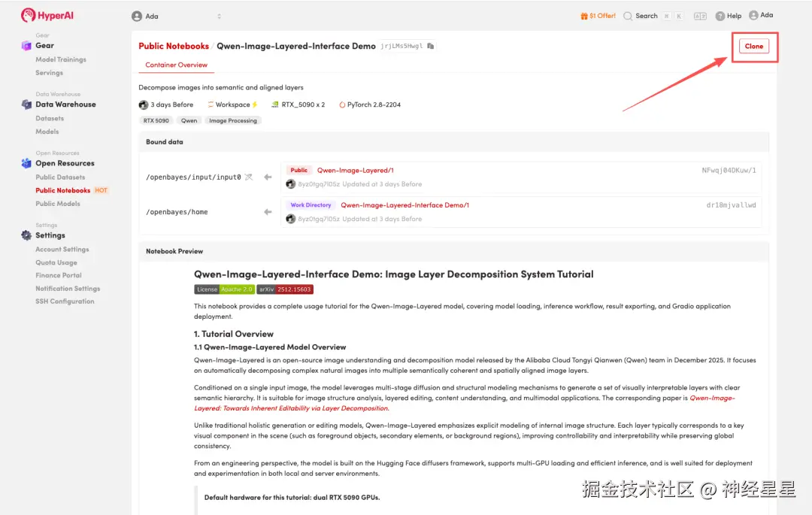Click the arrow icon for /openbayes/home
The image size is (812, 515).
coord(268,212)
